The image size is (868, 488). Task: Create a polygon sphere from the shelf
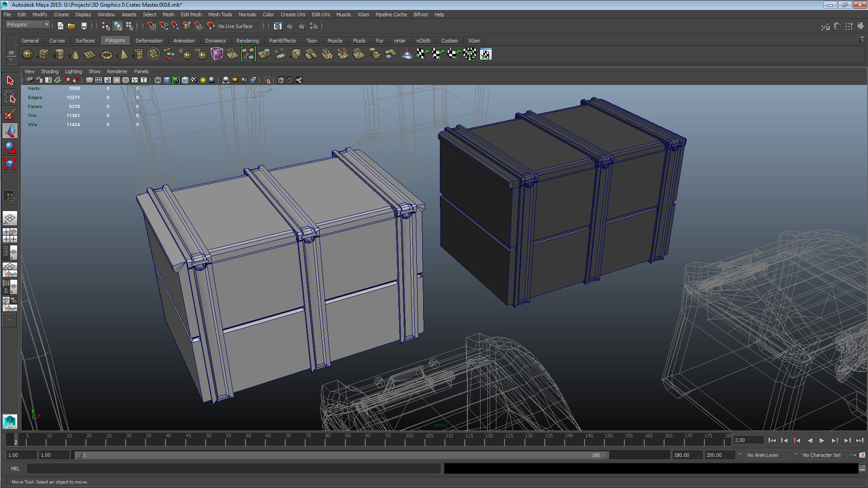pos(28,54)
